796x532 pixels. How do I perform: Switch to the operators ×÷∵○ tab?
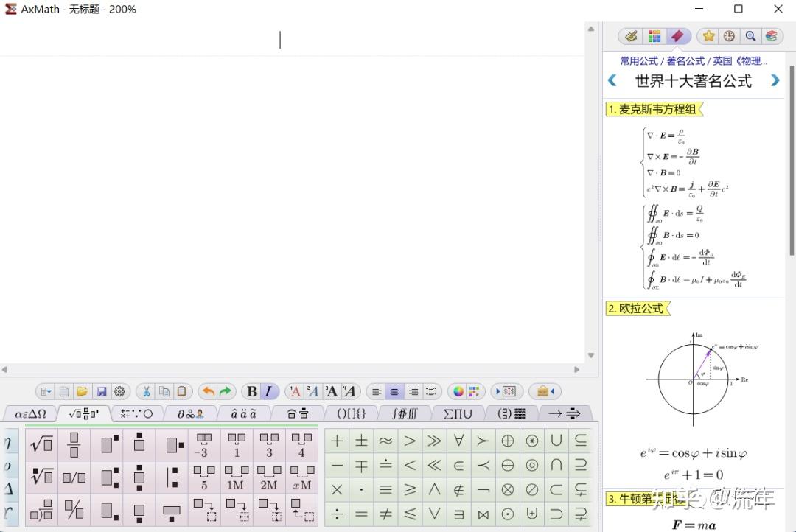136,413
